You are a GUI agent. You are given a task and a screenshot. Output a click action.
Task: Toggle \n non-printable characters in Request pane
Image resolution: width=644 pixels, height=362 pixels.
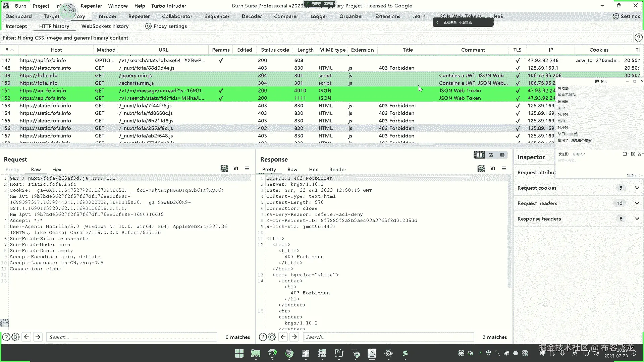point(236,169)
